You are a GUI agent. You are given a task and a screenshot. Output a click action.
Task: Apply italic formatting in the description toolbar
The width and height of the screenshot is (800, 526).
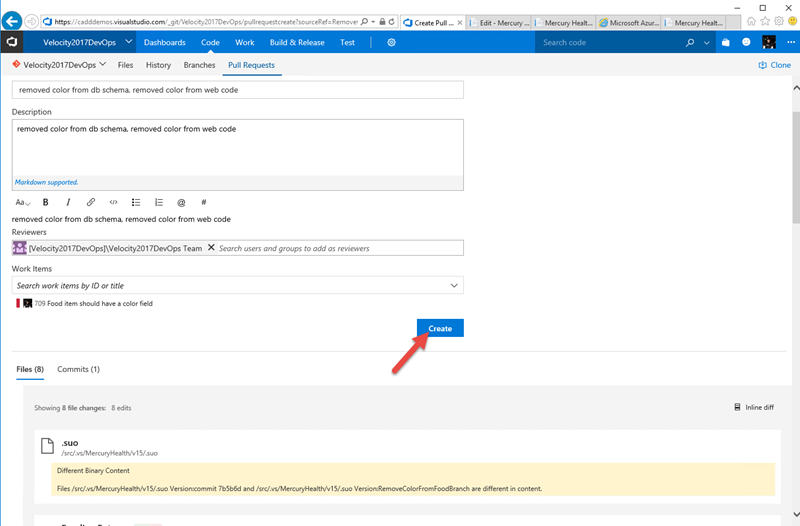coord(68,203)
